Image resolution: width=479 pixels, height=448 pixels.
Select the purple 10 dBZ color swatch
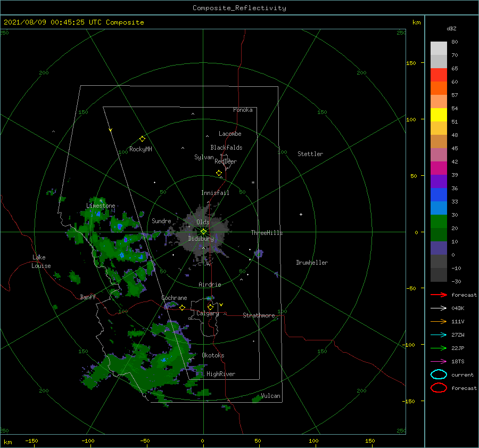(439, 248)
